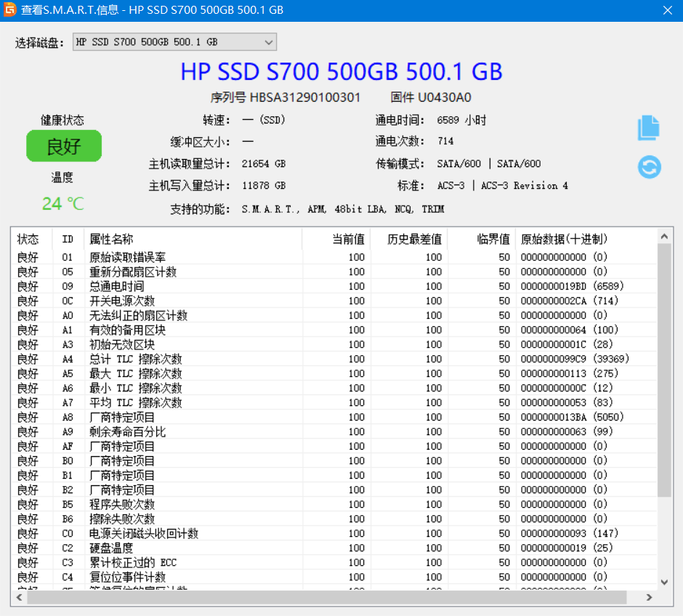Select the 擦除失败次数 row
The image size is (683, 616).
(334, 519)
